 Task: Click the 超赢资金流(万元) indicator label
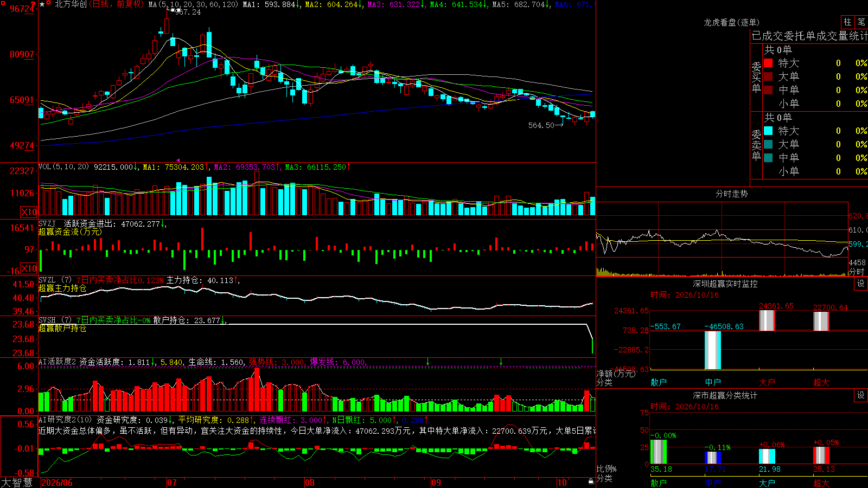(x=70, y=232)
